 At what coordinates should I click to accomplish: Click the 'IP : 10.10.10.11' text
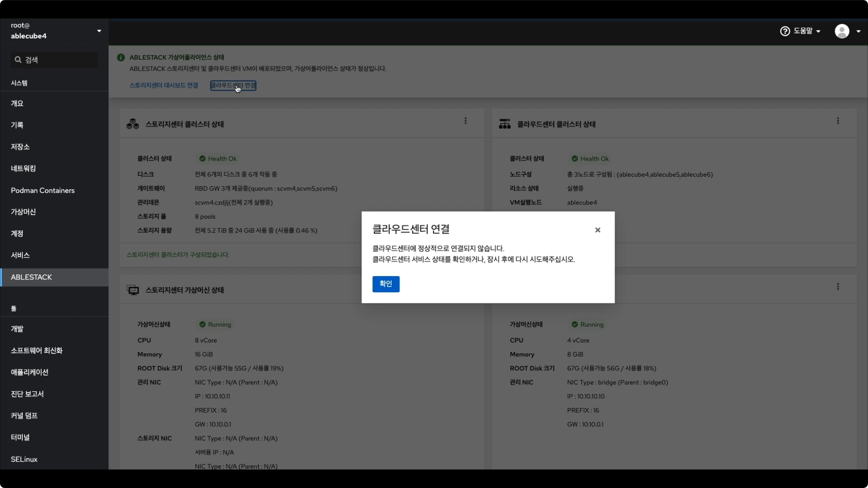click(212, 396)
